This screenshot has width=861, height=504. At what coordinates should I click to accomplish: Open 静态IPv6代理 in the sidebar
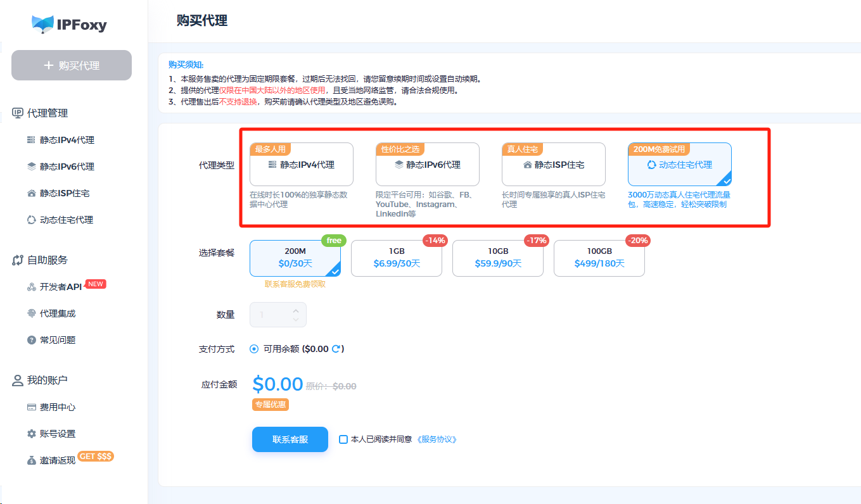[x=67, y=167]
